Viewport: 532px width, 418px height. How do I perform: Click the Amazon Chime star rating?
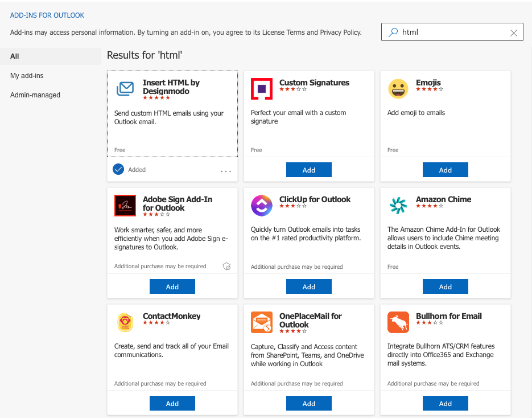point(430,206)
